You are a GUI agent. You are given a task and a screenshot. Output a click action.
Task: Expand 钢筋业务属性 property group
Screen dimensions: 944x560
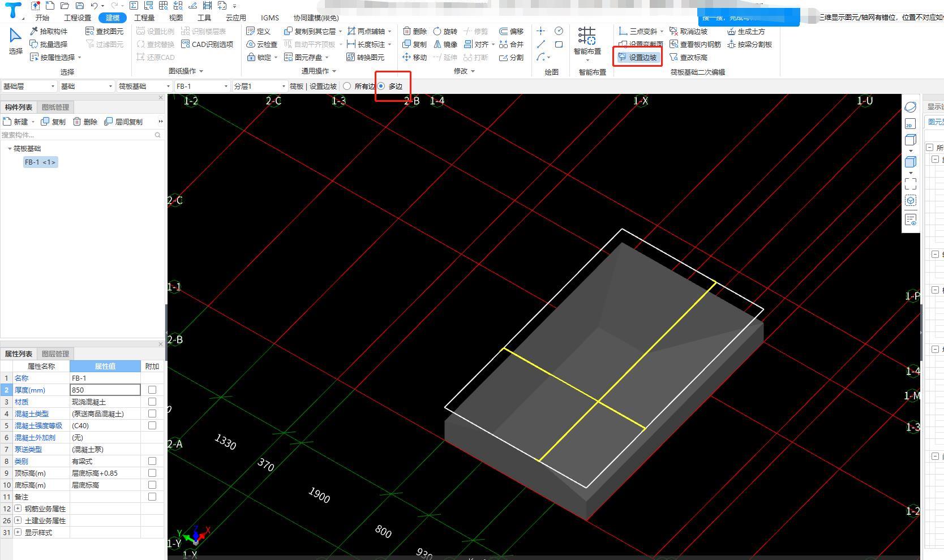(x=18, y=509)
